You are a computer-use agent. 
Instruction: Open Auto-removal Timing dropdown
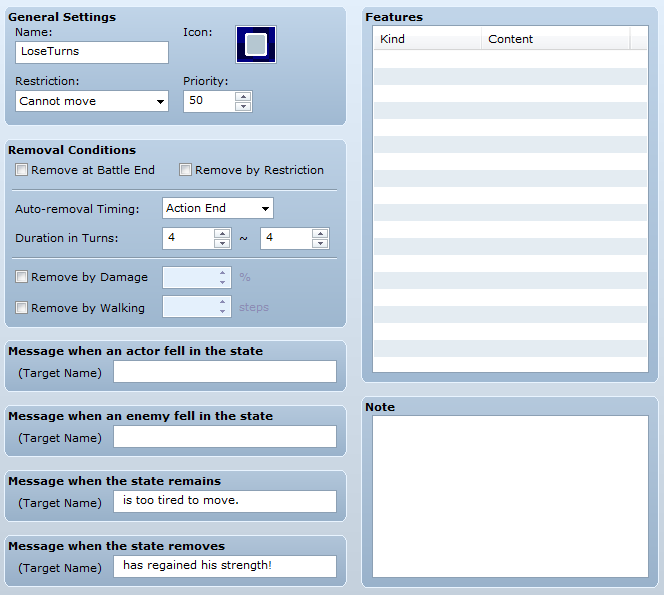[218, 208]
